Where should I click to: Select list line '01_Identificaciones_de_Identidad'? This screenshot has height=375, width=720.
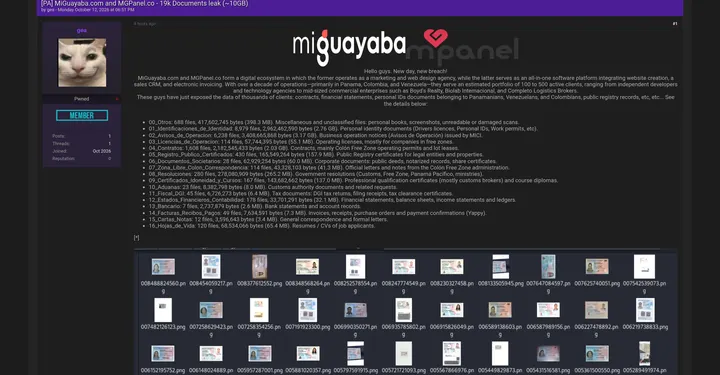pyautogui.click(x=343, y=129)
